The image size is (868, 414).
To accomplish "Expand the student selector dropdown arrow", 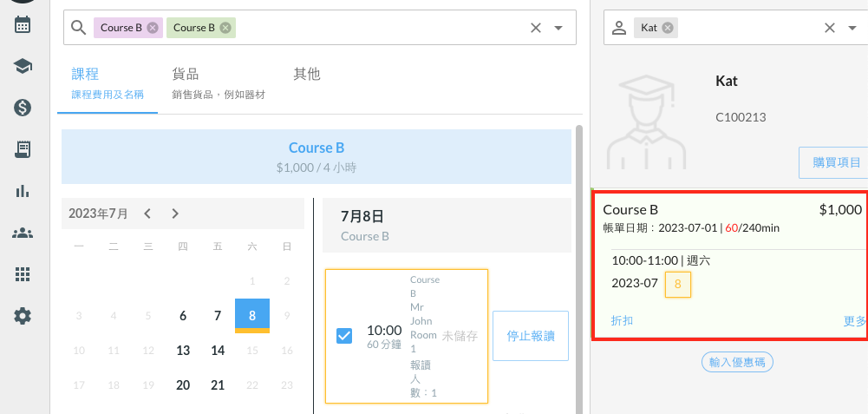I will [x=852, y=28].
